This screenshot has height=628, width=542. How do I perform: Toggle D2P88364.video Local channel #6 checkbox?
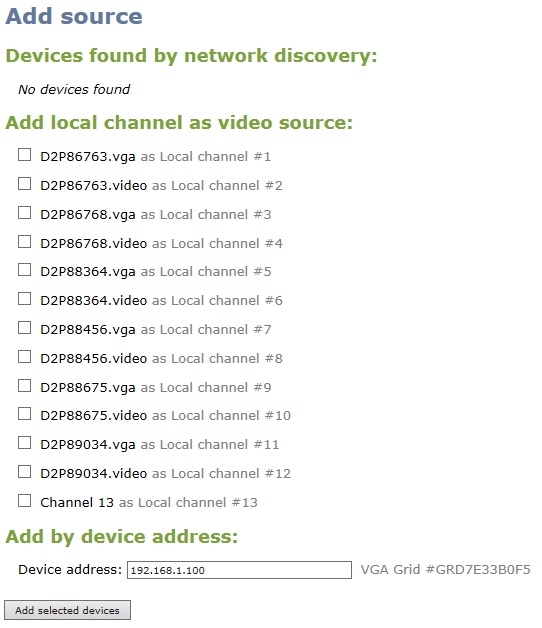click(24, 299)
